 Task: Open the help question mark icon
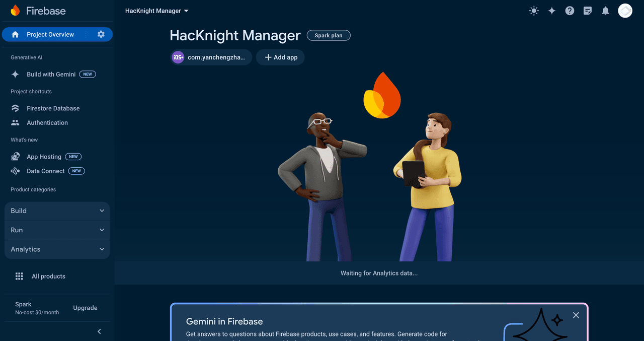click(570, 11)
